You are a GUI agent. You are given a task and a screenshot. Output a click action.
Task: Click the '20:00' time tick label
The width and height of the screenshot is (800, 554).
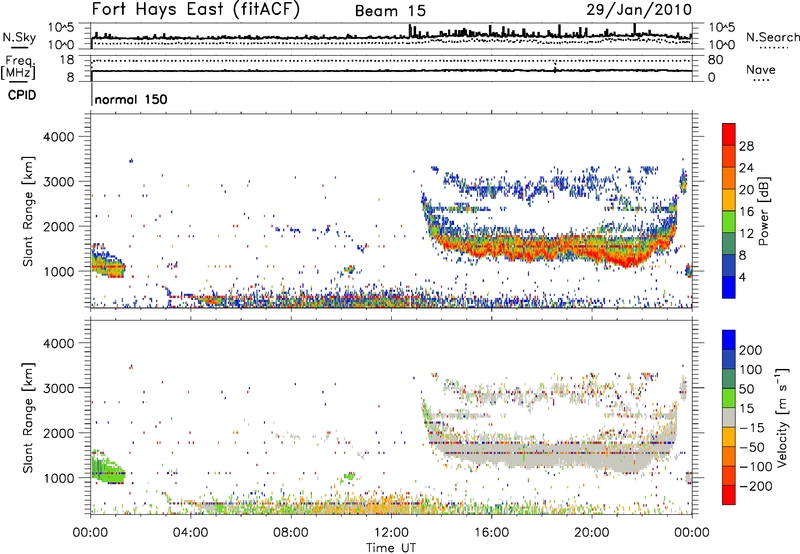pyautogui.click(x=591, y=533)
